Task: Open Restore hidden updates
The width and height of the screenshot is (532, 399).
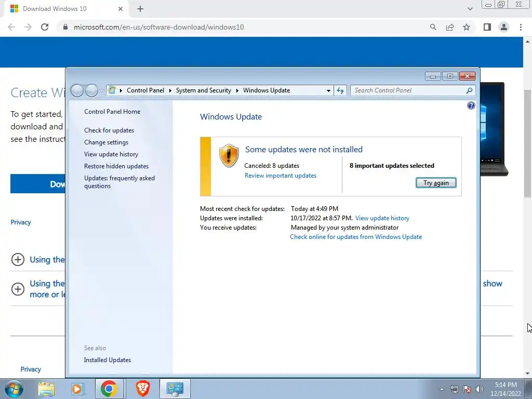Action: point(116,166)
